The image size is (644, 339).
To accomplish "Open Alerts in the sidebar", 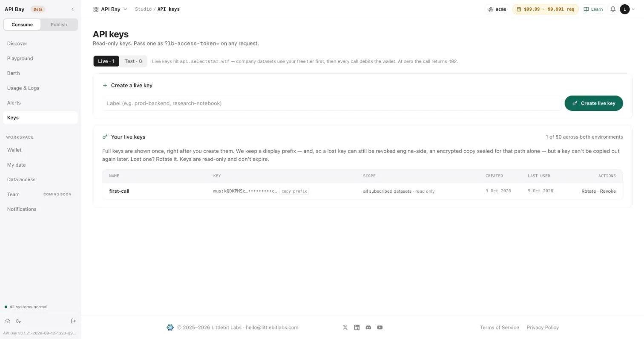I will [40, 103].
